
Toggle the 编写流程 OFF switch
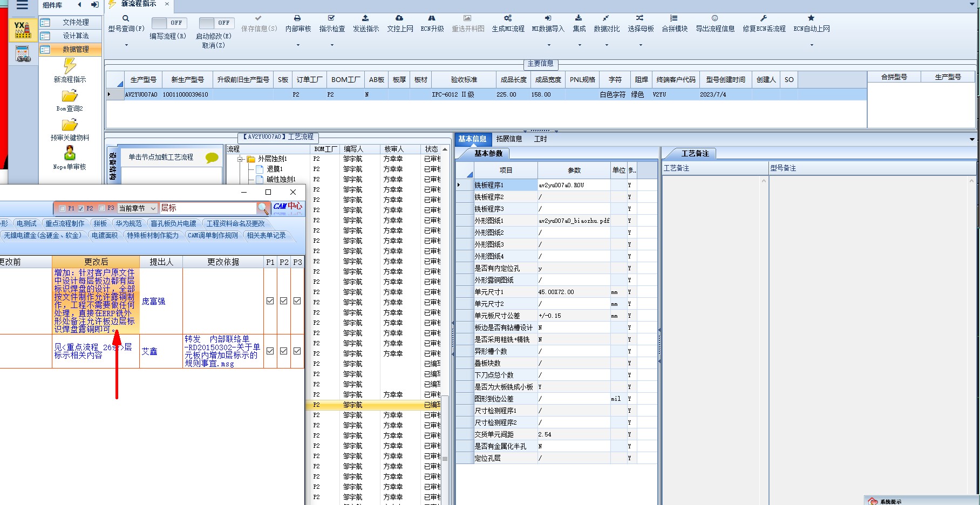coord(168,23)
